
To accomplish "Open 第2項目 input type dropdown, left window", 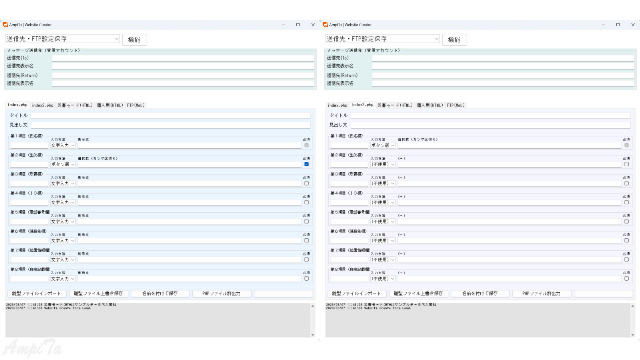I will coord(63,164).
